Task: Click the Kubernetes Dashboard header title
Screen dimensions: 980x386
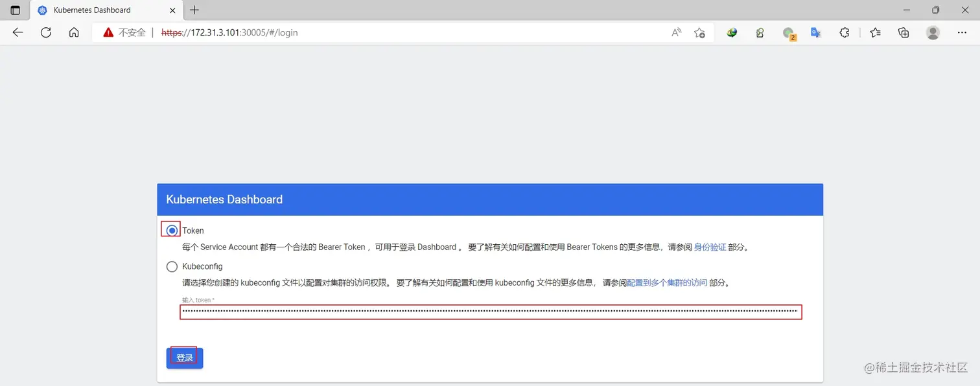Action: [x=224, y=199]
